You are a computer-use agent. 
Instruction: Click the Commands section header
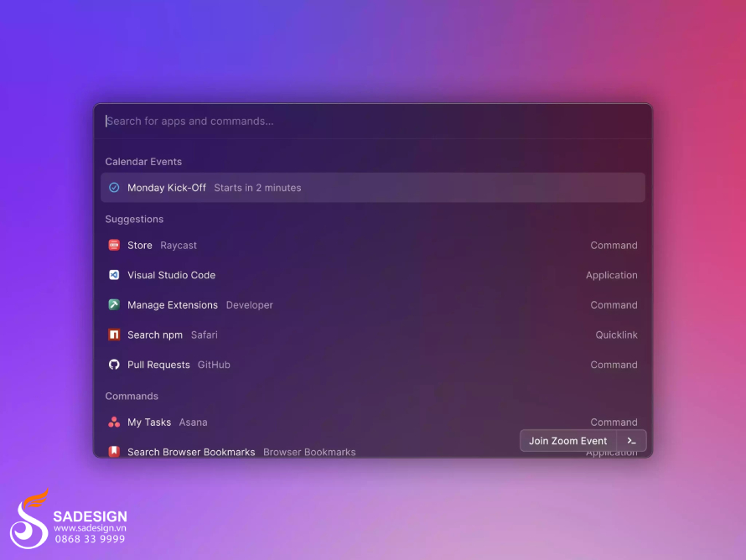tap(132, 396)
